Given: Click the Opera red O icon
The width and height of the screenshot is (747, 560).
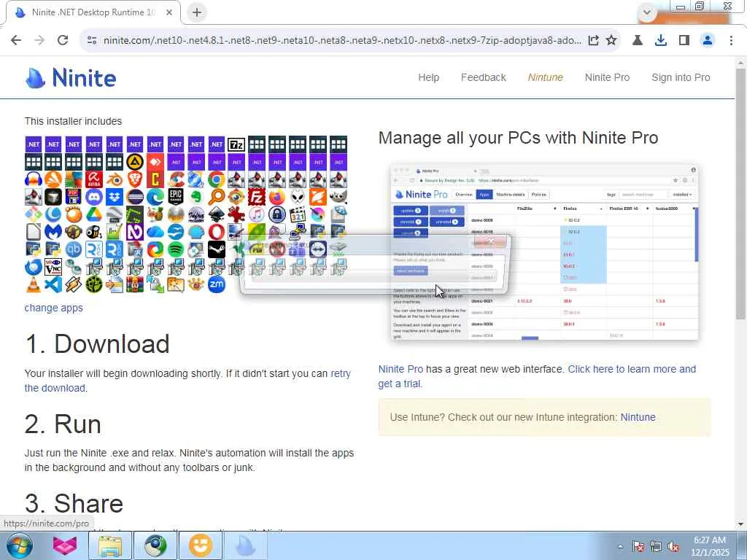Looking at the screenshot, I should [x=216, y=232].
